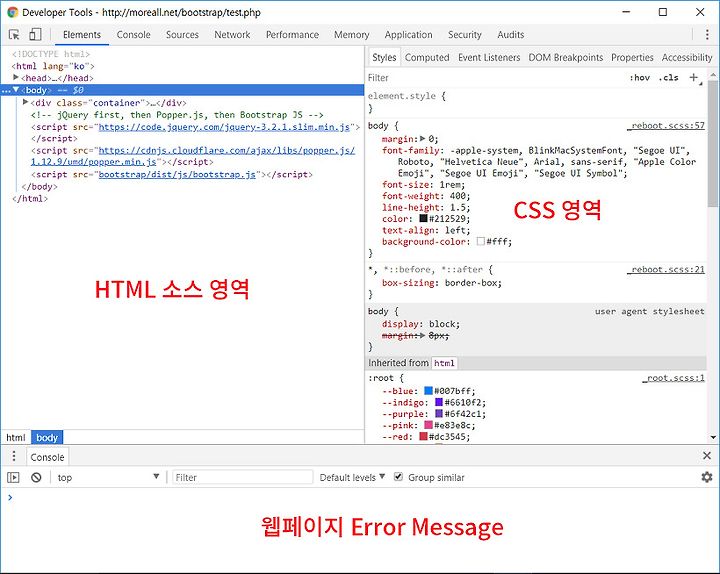Open the color swatch for #212529
The width and height of the screenshot is (720, 574).
click(x=423, y=218)
